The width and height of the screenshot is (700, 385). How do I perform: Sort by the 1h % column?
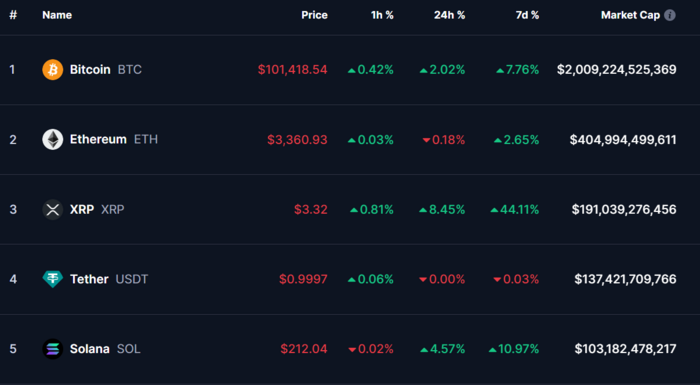click(x=382, y=15)
